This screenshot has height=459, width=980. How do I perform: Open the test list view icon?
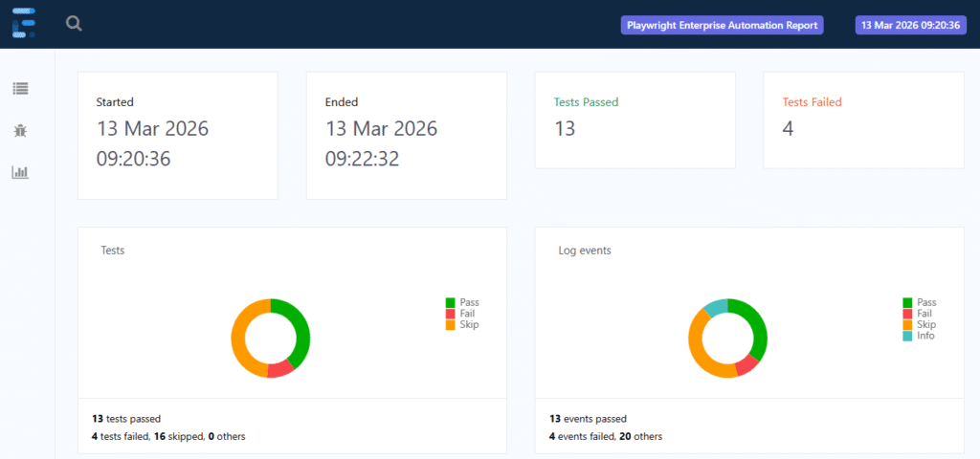(x=21, y=89)
